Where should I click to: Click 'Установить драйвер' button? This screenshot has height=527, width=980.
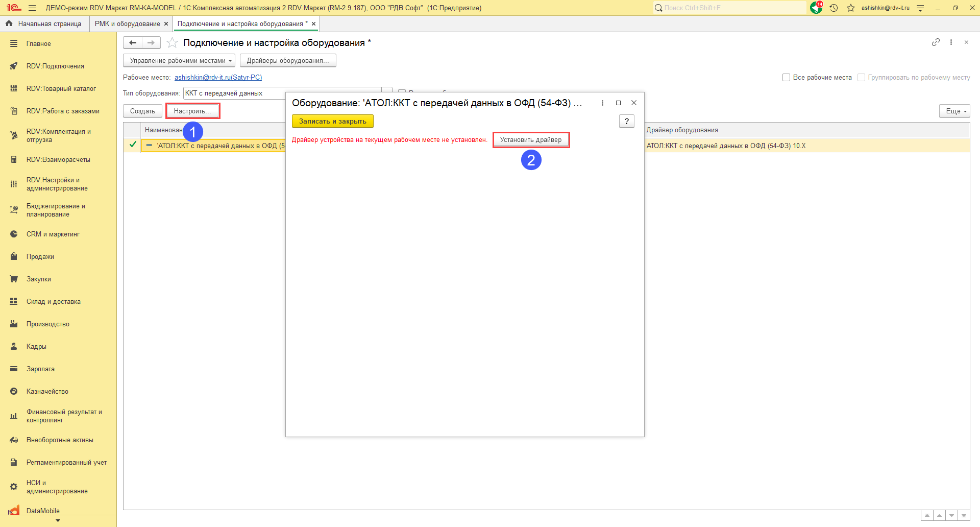[x=530, y=140]
